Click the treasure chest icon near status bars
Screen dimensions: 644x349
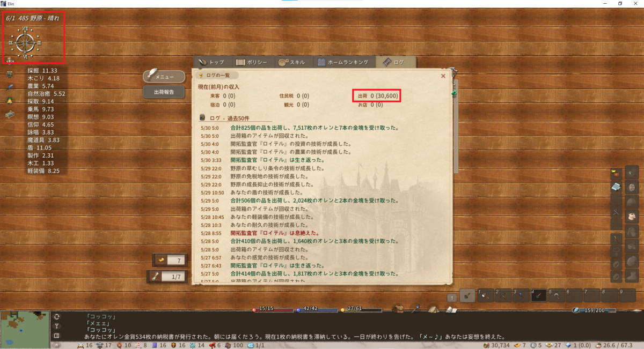click(x=398, y=308)
